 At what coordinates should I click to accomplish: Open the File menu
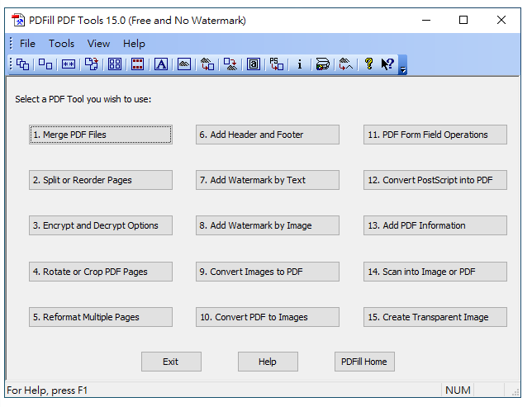pyautogui.click(x=27, y=44)
